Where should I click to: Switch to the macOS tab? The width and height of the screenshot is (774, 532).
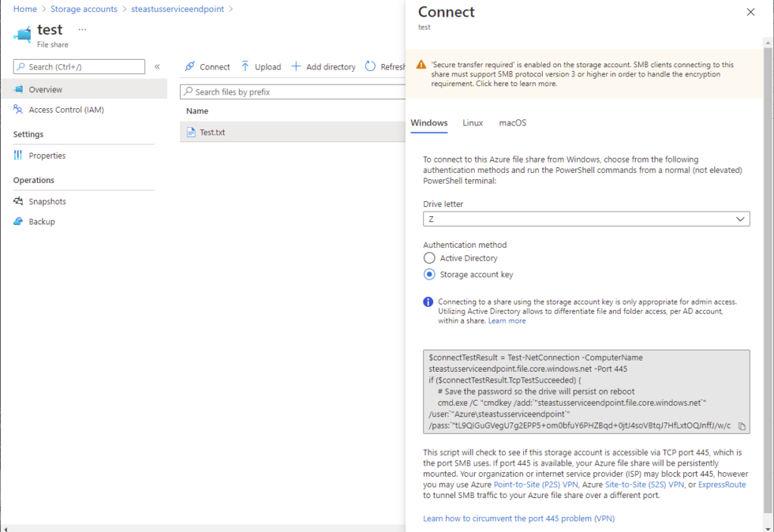(512, 122)
